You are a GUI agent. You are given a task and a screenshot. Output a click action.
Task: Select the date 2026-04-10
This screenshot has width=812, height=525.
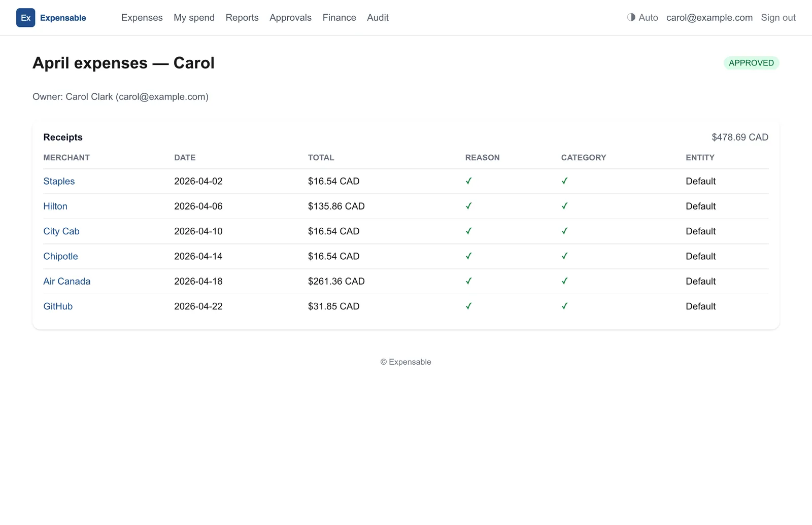(198, 231)
